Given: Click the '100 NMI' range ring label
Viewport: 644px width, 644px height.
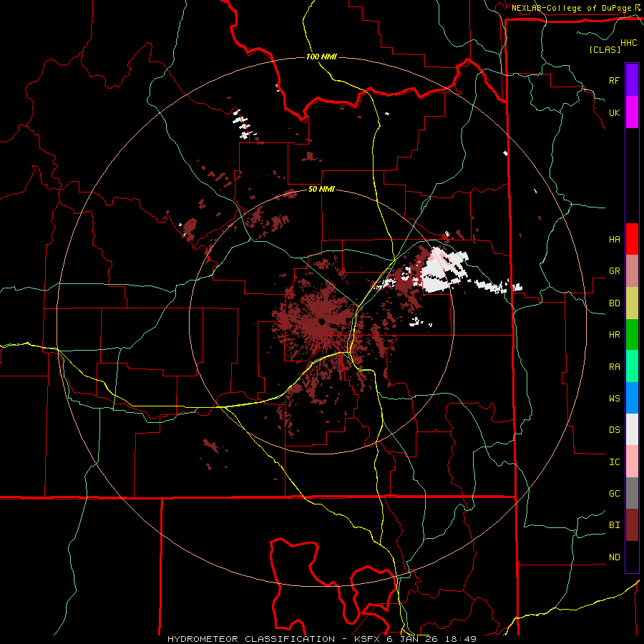Looking at the screenshot, I should (321, 57).
